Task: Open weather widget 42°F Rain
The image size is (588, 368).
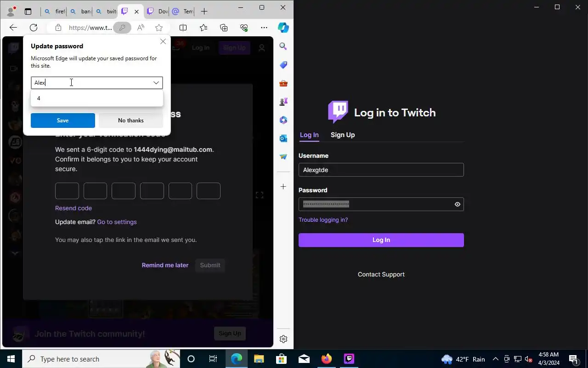Action: click(463, 359)
